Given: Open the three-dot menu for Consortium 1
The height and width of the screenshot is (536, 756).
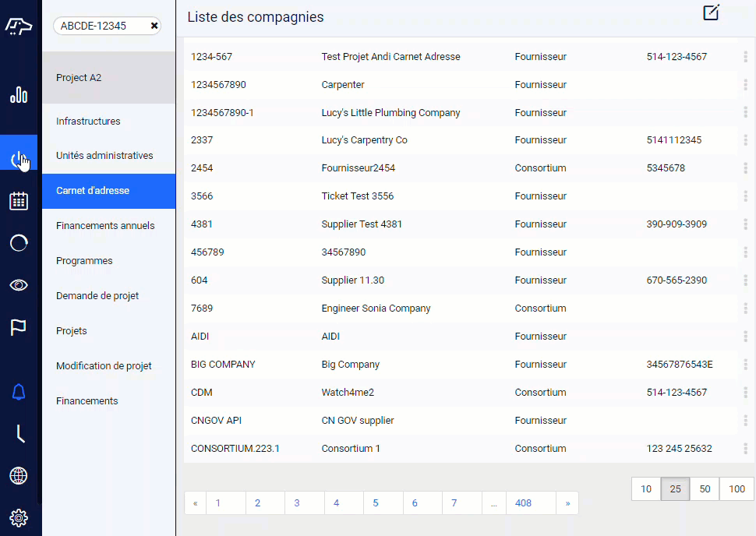Looking at the screenshot, I should [745, 448].
